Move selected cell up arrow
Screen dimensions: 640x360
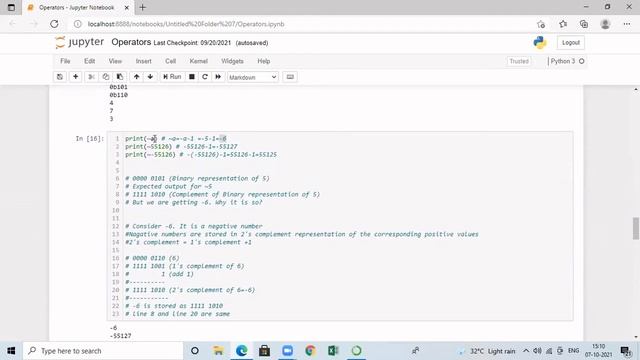coord(136,77)
